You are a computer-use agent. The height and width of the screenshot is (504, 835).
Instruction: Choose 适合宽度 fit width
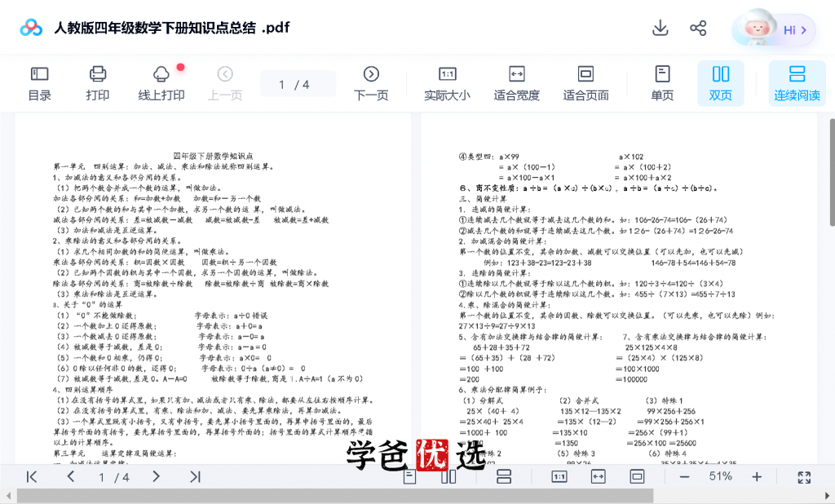516,84
